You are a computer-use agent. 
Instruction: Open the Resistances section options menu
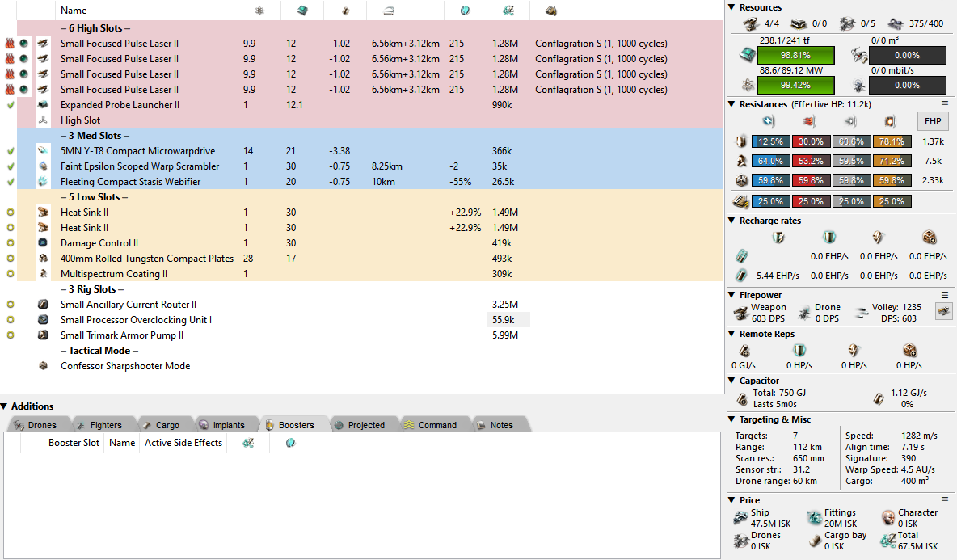tap(944, 104)
